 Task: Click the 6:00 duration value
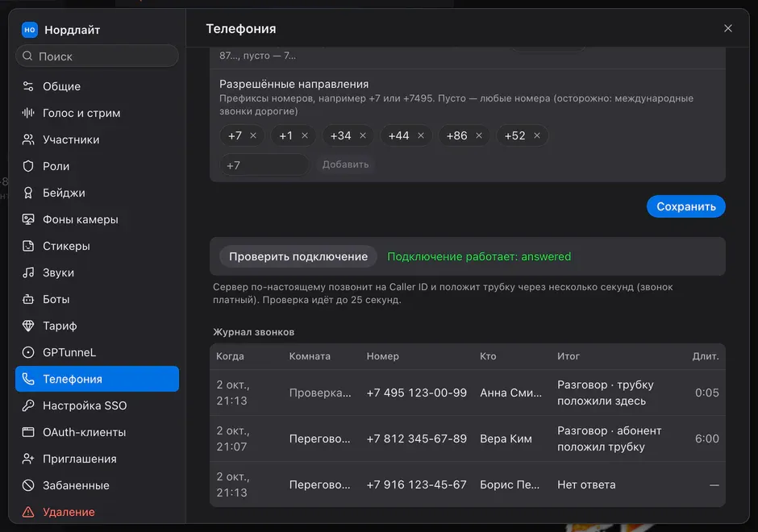coord(706,438)
